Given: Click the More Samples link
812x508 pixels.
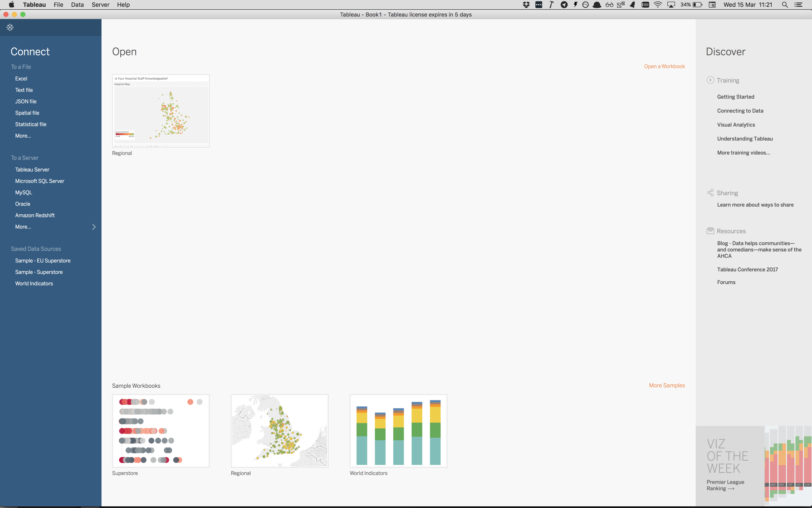Looking at the screenshot, I should pos(667,385).
